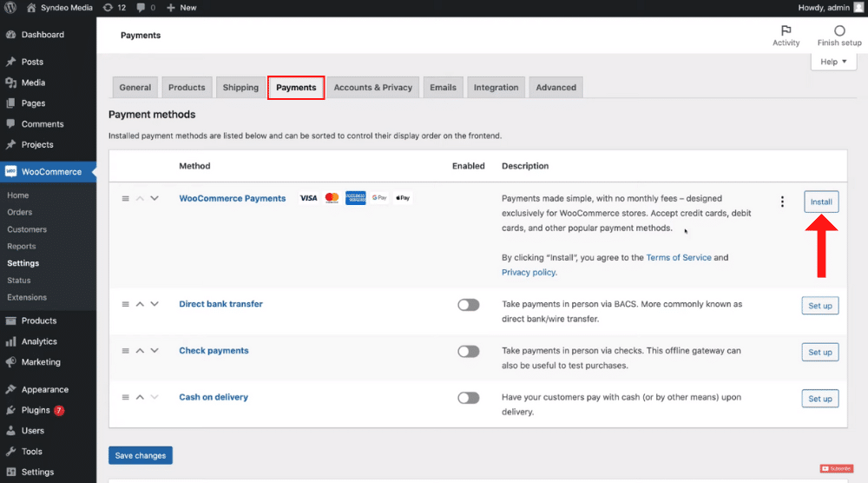Open the Analytics sidebar menu
868x483 pixels.
(39, 341)
